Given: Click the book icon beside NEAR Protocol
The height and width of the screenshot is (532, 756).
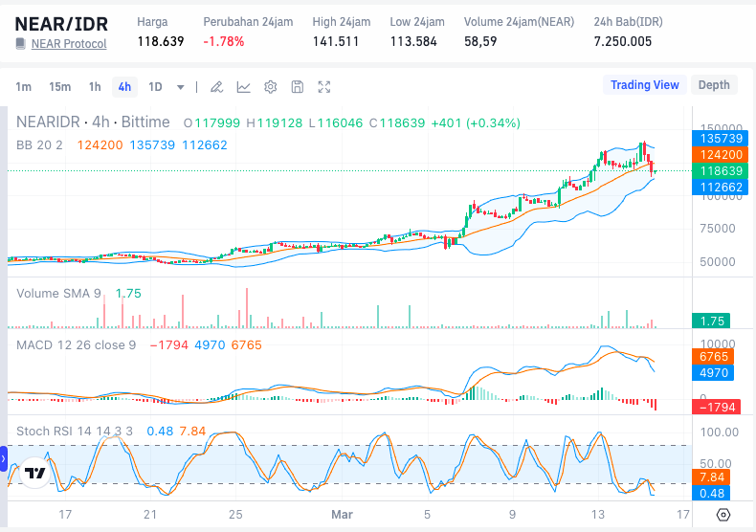Looking at the screenshot, I should (20, 44).
